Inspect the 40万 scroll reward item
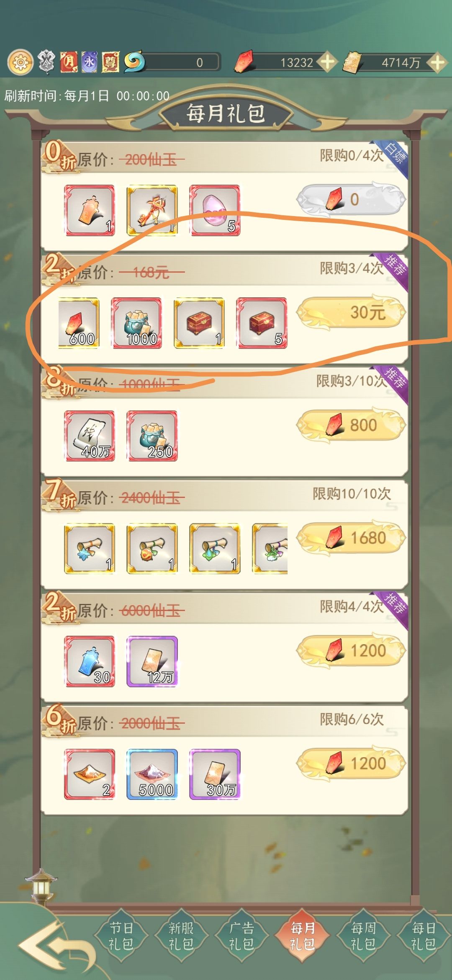Image resolution: width=452 pixels, height=980 pixels. point(90,436)
